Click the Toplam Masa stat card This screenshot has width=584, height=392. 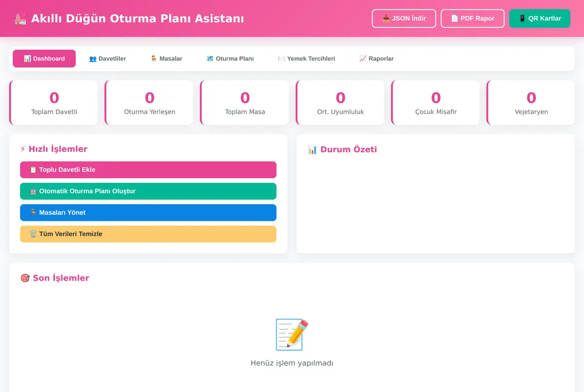click(244, 103)
